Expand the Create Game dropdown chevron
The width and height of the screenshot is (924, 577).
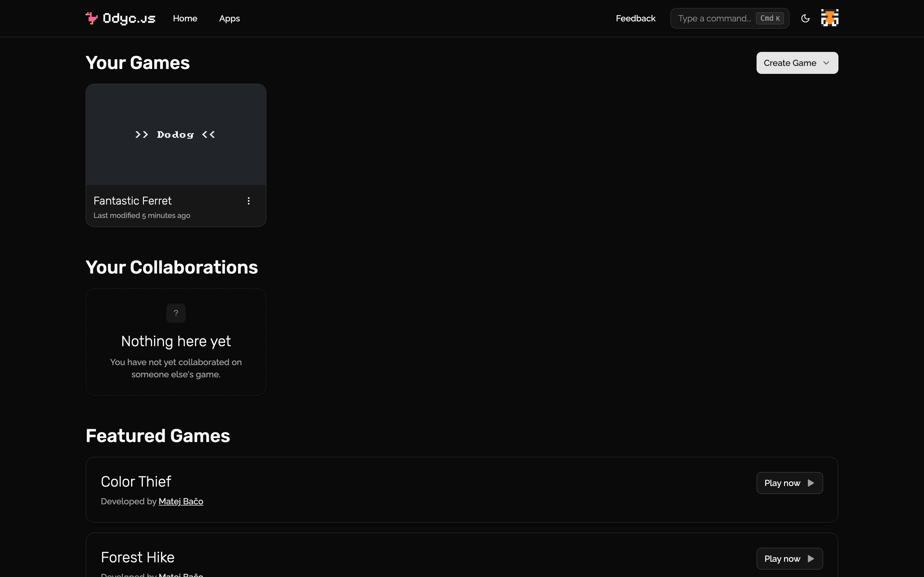click(826, 63)
